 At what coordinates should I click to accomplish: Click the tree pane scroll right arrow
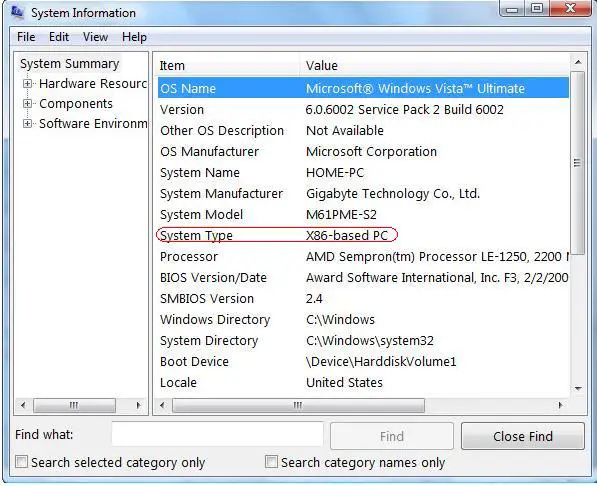click(x=138, y=405)
